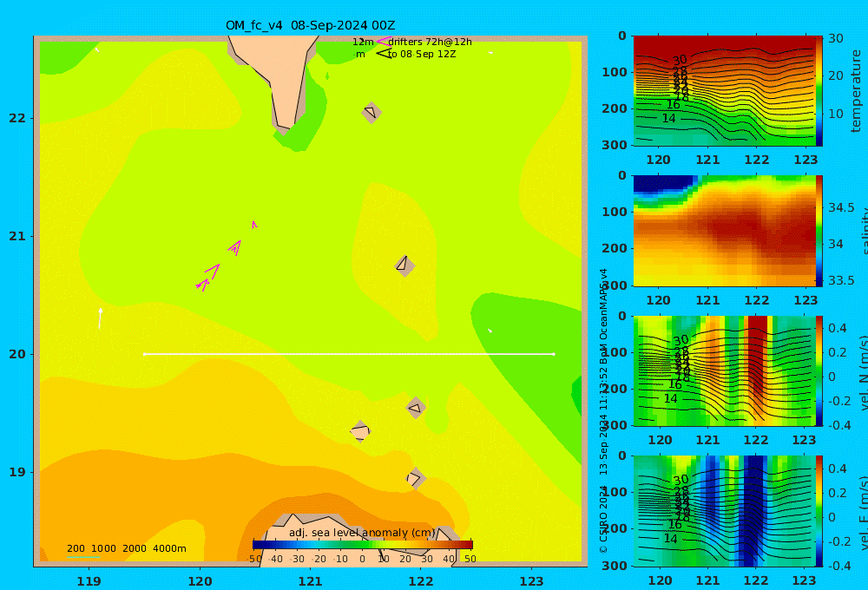Screen dimensions: 868x590
Task: Click the dark blue low-salinity patch in salinity panel
Action: 662,183
